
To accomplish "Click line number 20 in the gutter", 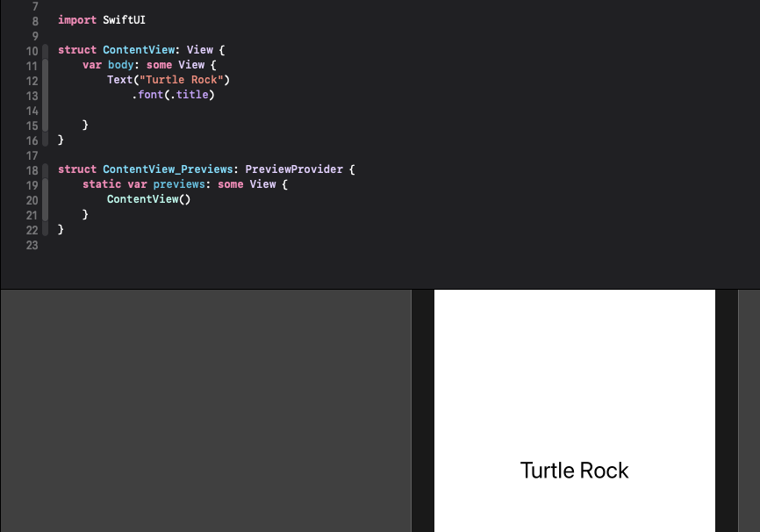I will (32, 201).
